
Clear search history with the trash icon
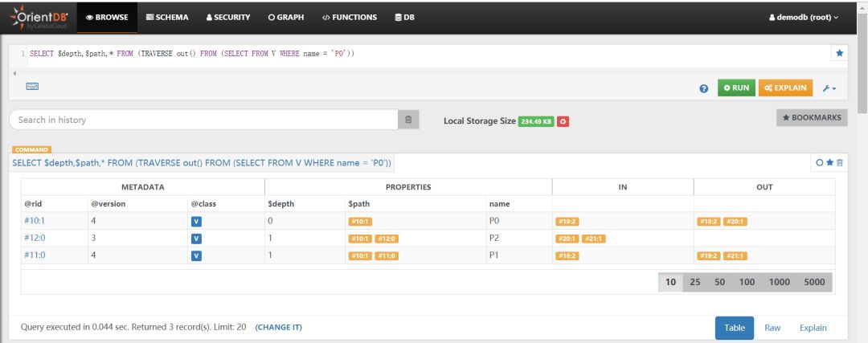408,120
